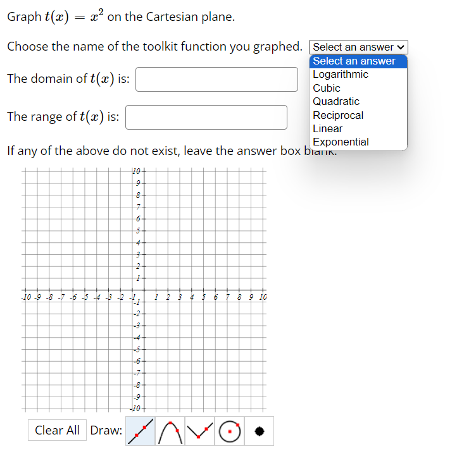Select the solid dot point tool

(x=260, y=431)
